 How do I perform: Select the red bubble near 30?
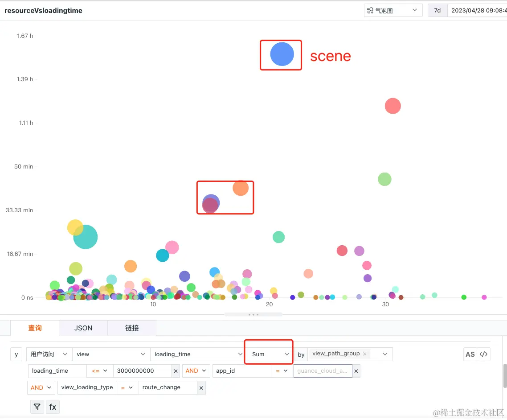click(393, 106)
